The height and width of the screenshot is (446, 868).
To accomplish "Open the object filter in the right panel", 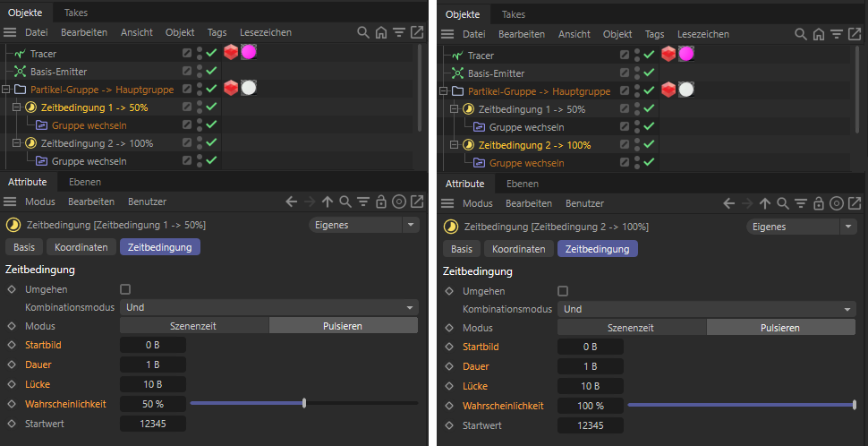I will tap(837, 34).
